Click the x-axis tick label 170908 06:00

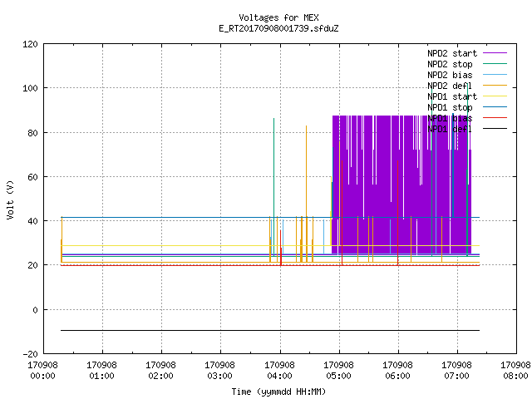tap(397, 371)
